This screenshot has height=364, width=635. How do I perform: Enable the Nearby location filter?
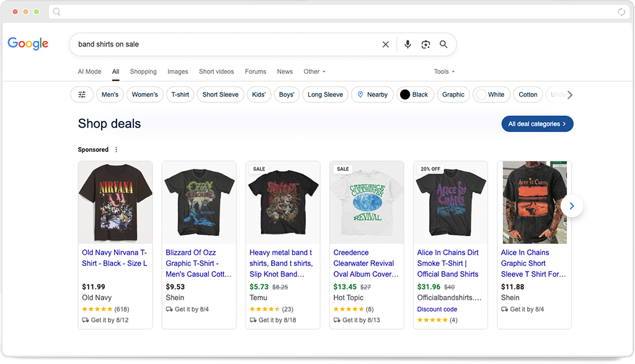[372, 95]
